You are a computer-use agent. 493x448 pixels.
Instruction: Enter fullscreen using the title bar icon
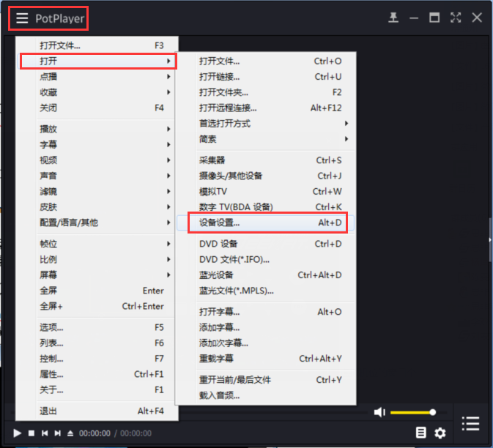click(455, 18)
